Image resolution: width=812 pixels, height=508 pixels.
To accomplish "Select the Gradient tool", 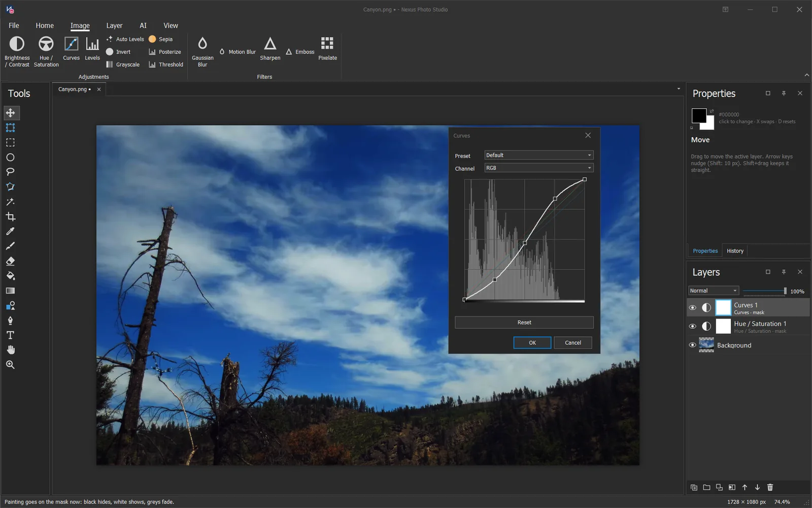I will coord(10,291).
